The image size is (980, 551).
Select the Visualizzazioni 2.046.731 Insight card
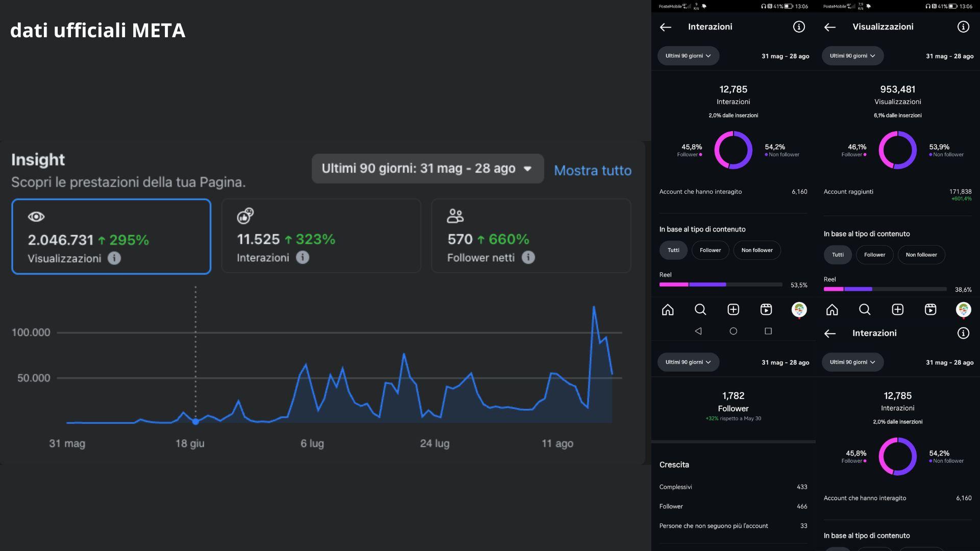tap(111, 236)
